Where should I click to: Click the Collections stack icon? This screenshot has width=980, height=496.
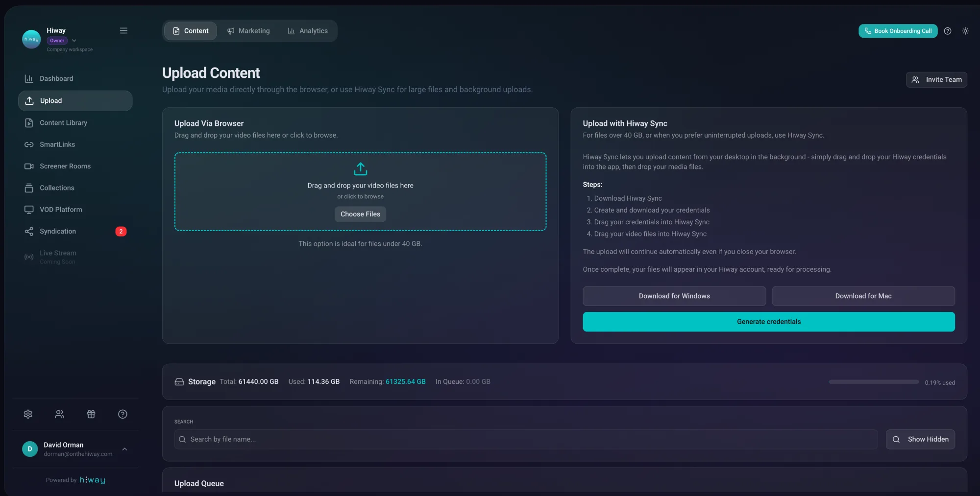coord(29,188)
